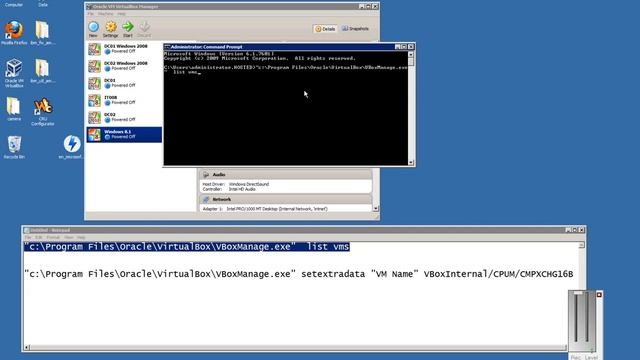Screen dimensions: 640x360
Task: Open the Help menu in VirtualBox Manager
Action: coord(122,14)
